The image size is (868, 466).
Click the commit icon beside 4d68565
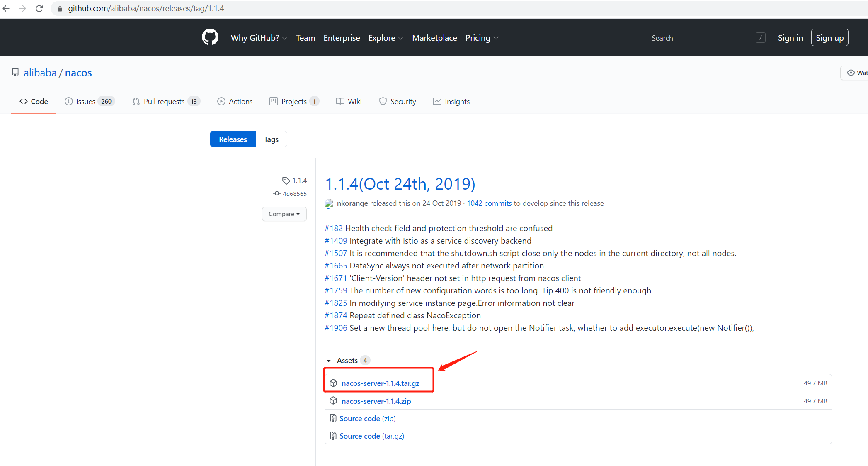point(277,194)
